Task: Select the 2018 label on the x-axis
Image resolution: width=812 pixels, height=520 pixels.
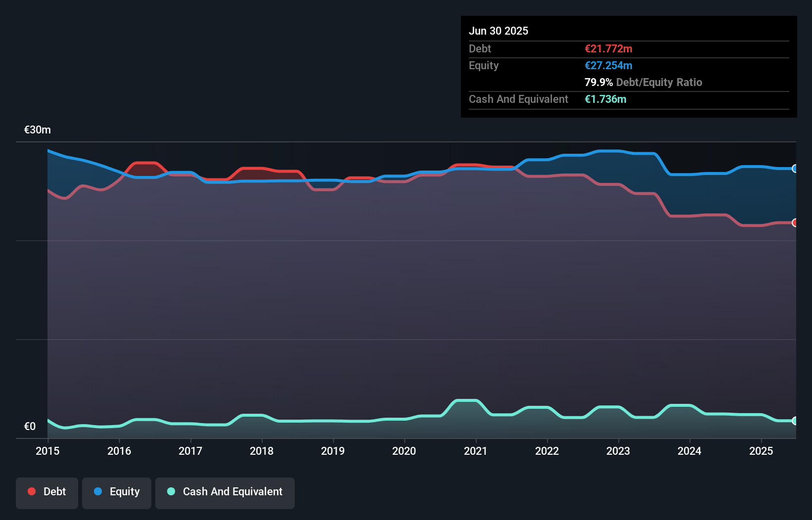Action: [262, 451]
